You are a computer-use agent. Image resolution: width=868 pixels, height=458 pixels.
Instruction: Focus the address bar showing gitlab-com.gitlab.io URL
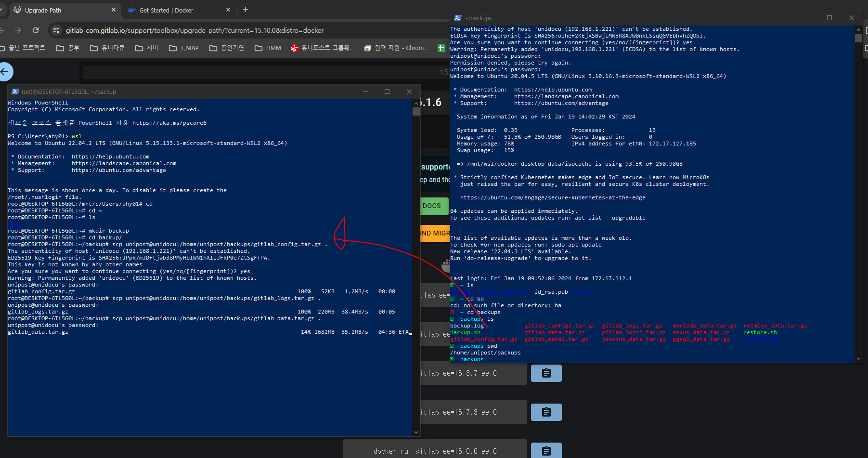click(x=194, y=30)
